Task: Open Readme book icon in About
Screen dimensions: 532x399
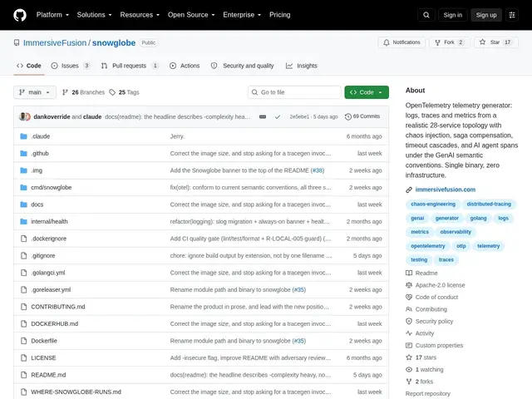Action: tap(409, 273)
